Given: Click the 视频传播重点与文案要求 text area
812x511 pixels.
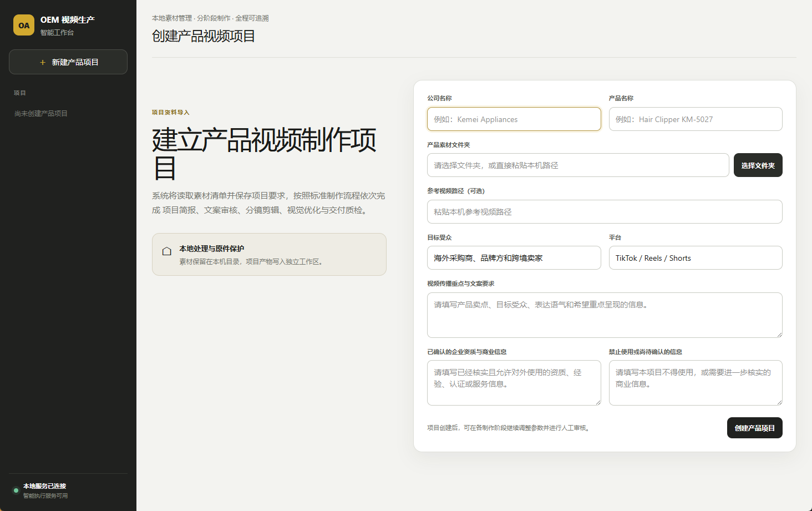Looking at the screenshot, I should tap(605, 315).
